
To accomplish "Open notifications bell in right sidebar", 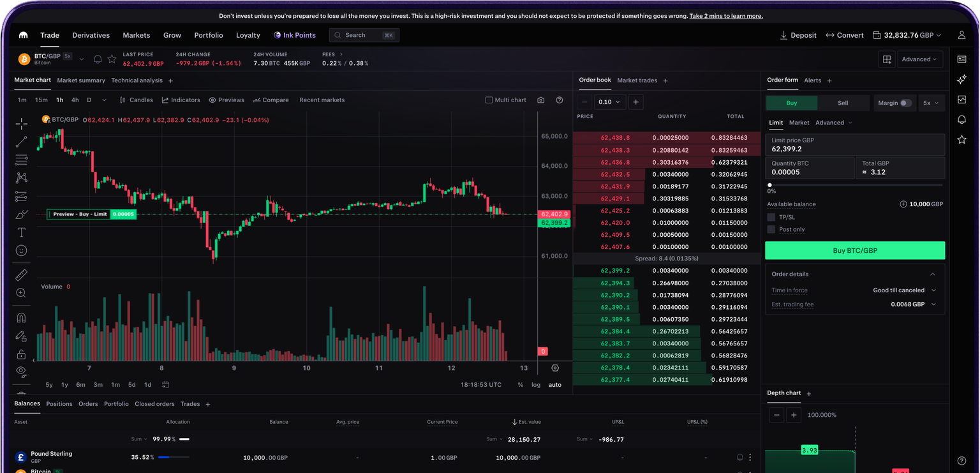I will pos(961,120).
